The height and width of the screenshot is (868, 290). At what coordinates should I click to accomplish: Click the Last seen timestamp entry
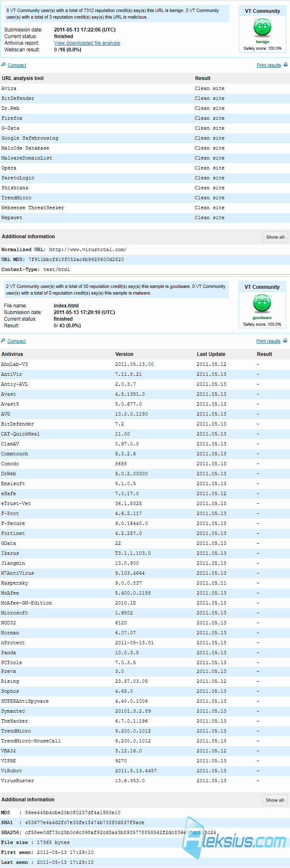(x=47, y=862)
